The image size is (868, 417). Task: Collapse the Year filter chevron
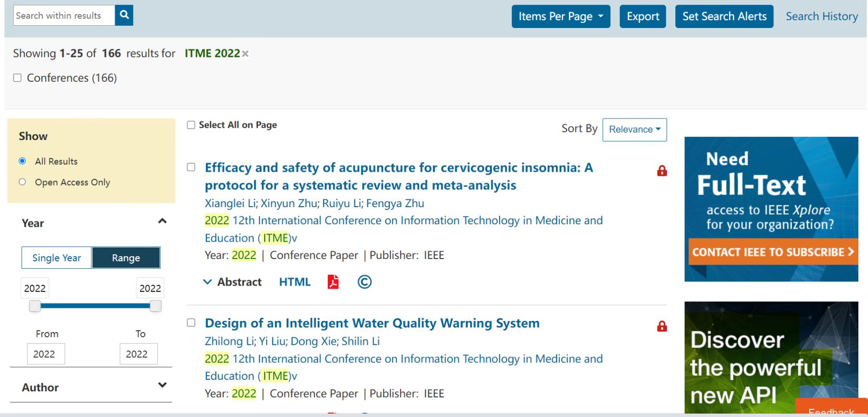(x=162, y=221)
